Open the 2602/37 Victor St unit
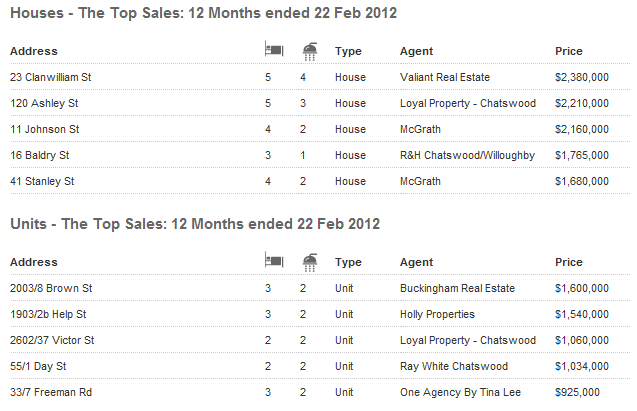The image size is (637, 411). pyautogui.click(x=52, y=340)
